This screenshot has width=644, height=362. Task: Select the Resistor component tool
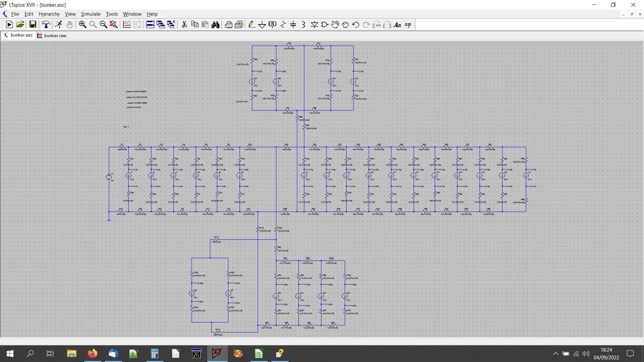283,25
